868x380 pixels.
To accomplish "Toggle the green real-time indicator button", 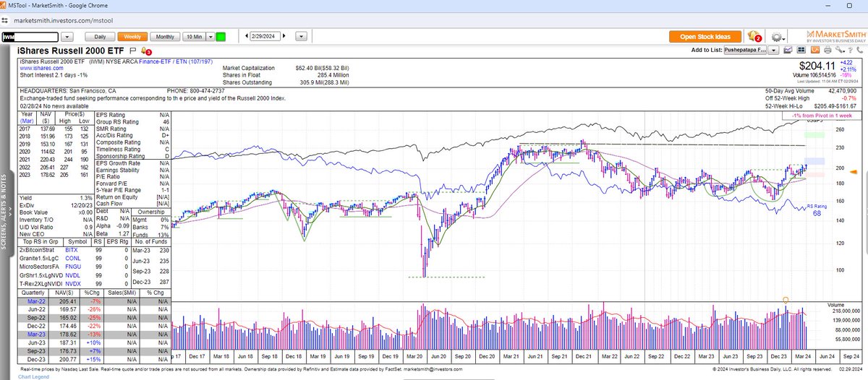I will click(221, 36).
